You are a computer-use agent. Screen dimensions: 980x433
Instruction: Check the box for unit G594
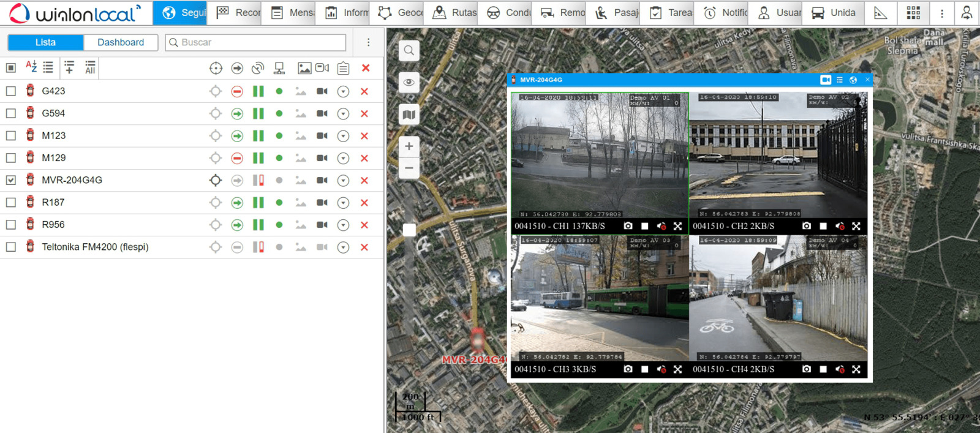pyautogui.click(x=11, y=113)
